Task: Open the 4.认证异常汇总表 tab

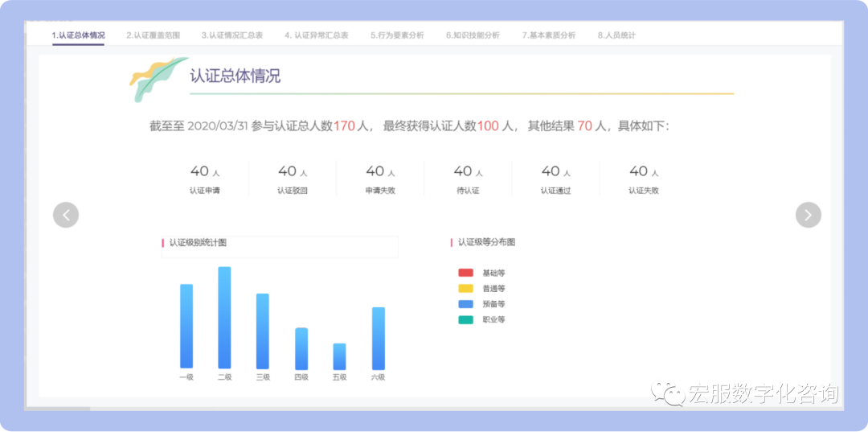Action: point(317,35)
